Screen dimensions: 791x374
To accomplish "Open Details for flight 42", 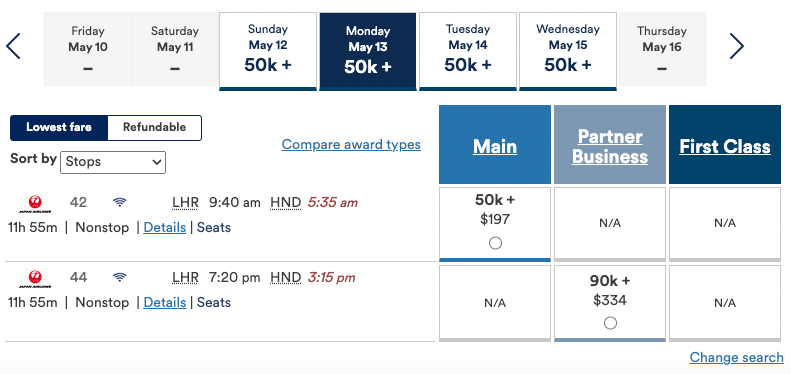I will (165, 228).
